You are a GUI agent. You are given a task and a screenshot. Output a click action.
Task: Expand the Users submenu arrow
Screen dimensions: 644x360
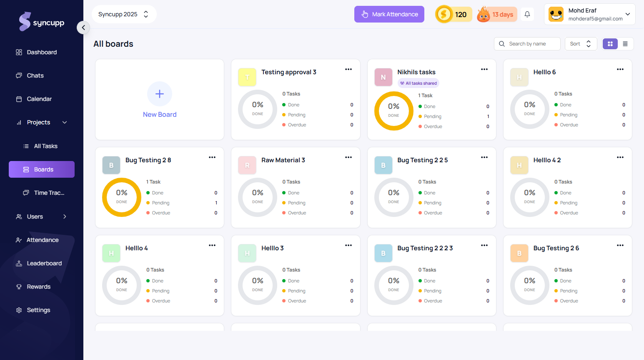pos(65,217)
